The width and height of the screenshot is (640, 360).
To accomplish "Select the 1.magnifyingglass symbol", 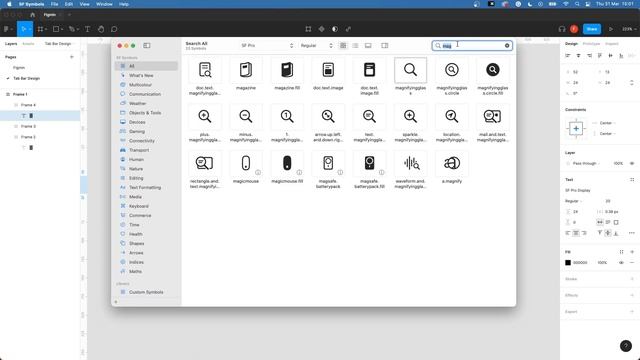I will (x=287, y=117).
